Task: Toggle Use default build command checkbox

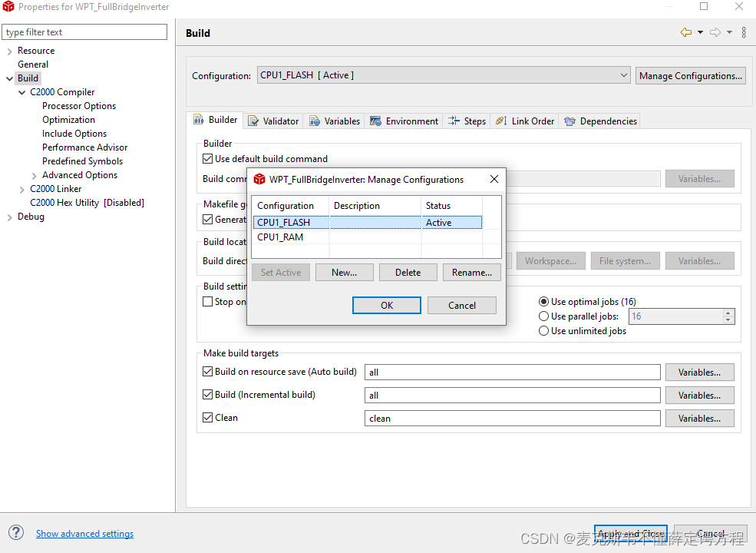Action: point(208,158)
